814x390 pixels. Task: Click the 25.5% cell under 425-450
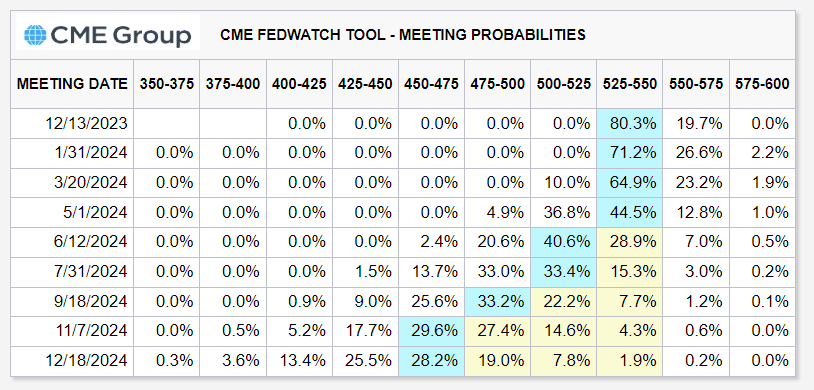click(x=365, y=361)
